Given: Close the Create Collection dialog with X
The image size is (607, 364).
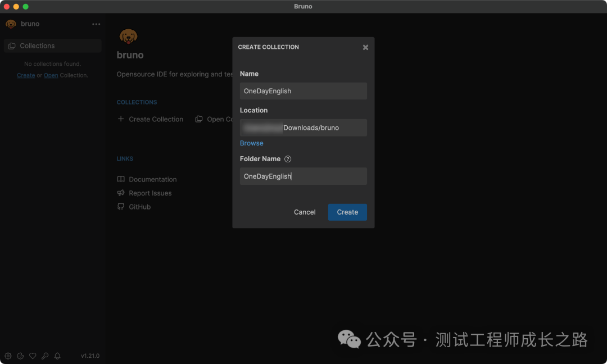Looking at the screenshot, I should coord(365,47).
